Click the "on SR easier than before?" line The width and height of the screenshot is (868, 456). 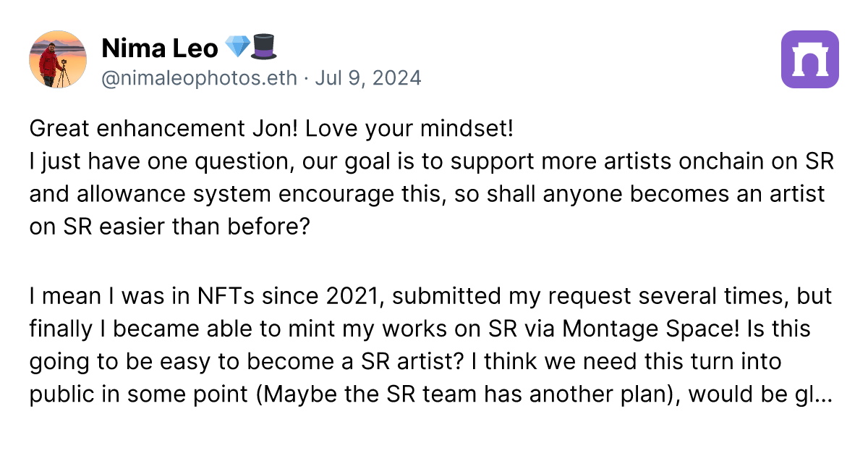pos(170,227)
